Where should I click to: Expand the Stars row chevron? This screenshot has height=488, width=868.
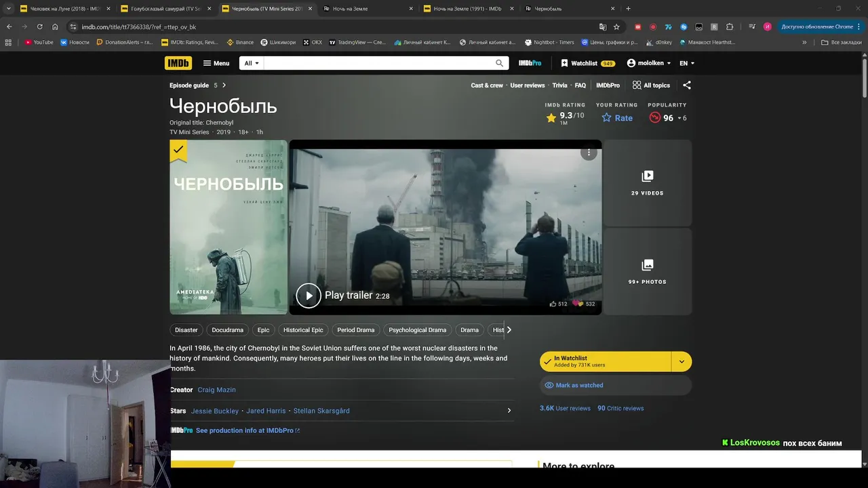pyautogui.click(x=509, y=411)
